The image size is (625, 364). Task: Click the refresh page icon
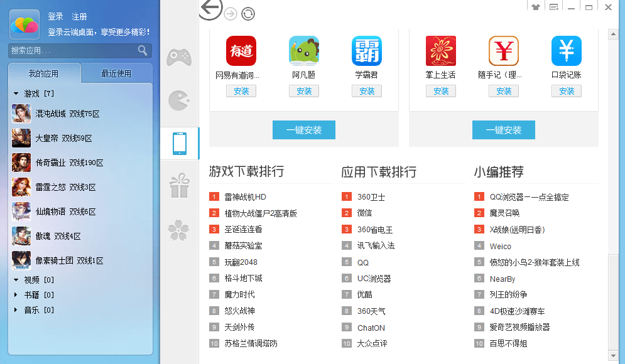click(x=248, y=14)
